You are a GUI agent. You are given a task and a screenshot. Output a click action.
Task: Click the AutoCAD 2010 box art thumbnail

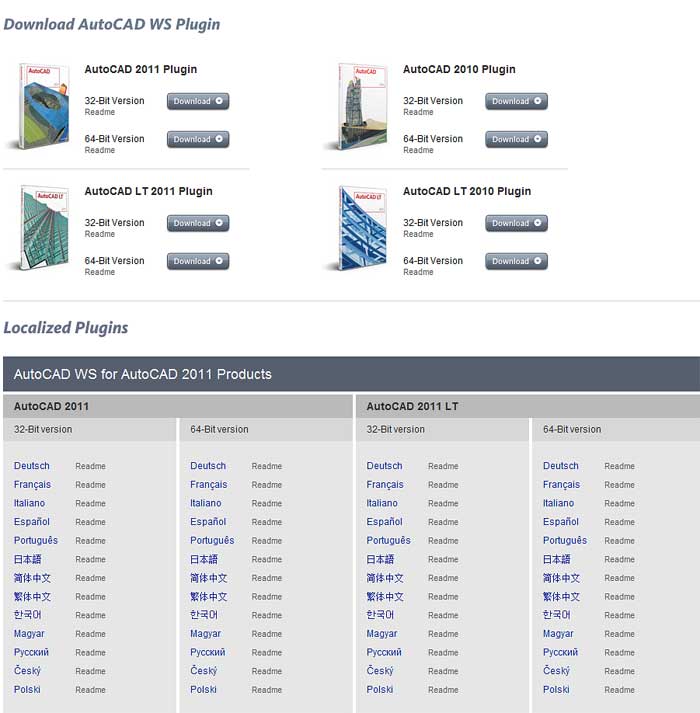pos(362,106)
